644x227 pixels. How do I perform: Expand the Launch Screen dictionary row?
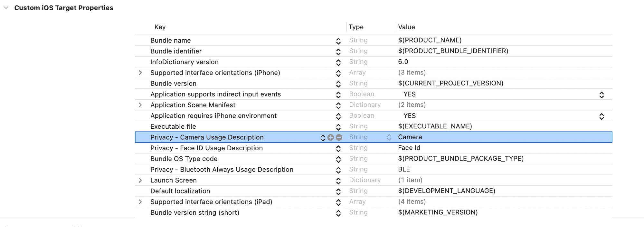point(140,180)
